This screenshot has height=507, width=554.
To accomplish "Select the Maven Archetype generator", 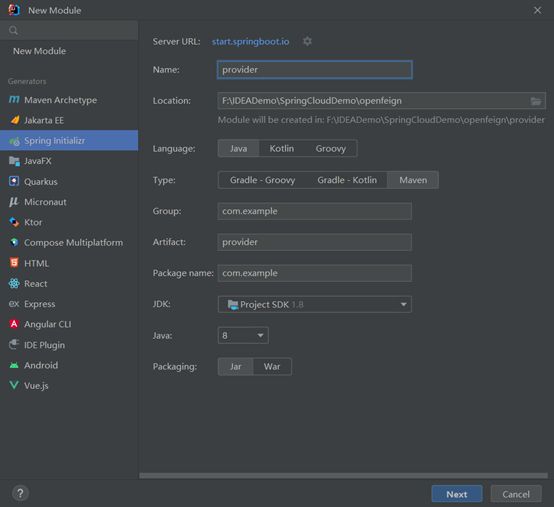I will pos(69,100).
